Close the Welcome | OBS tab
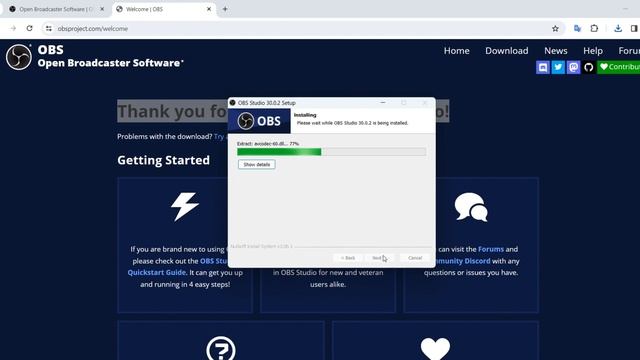The height and width of the screenshot is (360, 640). [x=209, y=9]
